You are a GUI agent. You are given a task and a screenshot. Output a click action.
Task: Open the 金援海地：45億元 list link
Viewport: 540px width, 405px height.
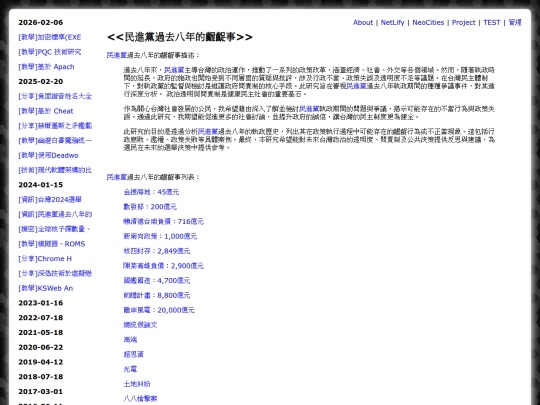pyautogui.click(x=151, y=192)
